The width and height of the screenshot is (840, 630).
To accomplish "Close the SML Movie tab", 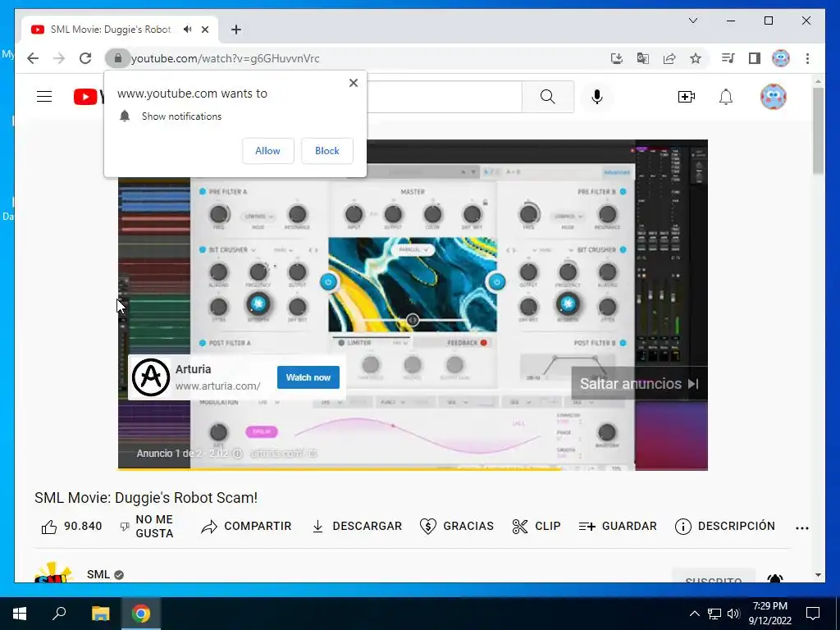I will click(204, 30).
